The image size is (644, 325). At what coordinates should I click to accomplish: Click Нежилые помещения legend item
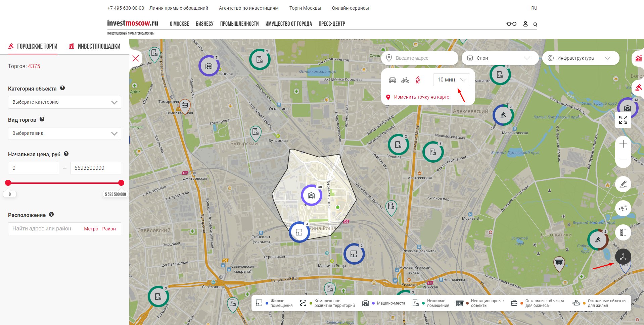pyautogui.click(x=431, y=303)
